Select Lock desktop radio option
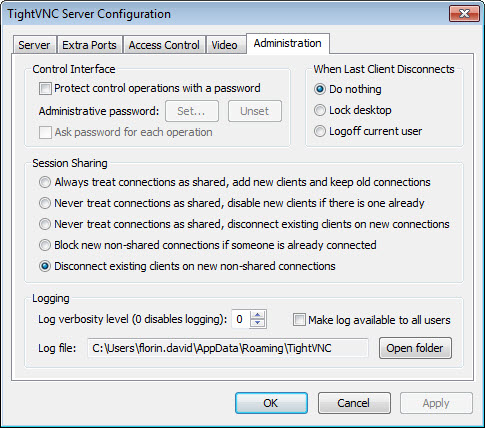Screen dimensions: 485x428 click(320, 110)
